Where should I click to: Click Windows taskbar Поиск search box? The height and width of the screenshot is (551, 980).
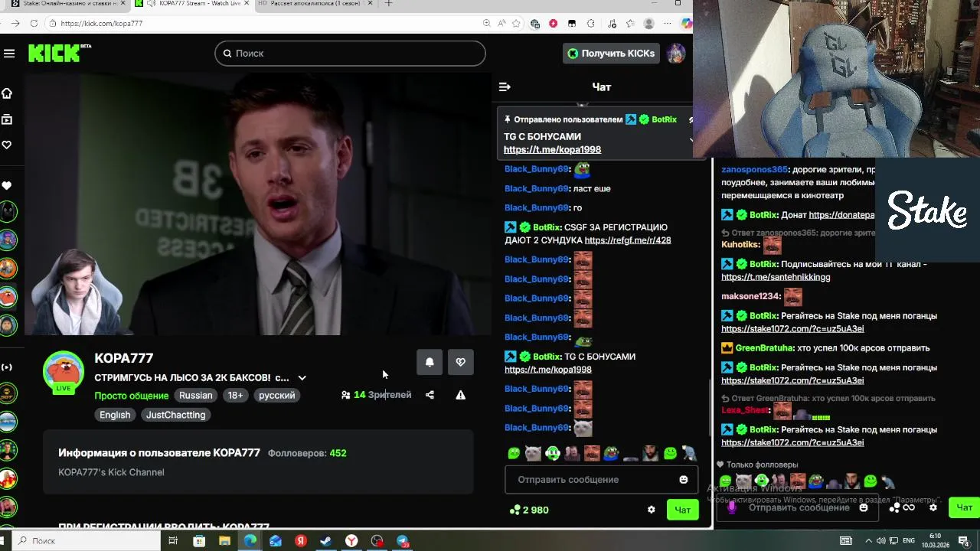[x=84, y=541]
